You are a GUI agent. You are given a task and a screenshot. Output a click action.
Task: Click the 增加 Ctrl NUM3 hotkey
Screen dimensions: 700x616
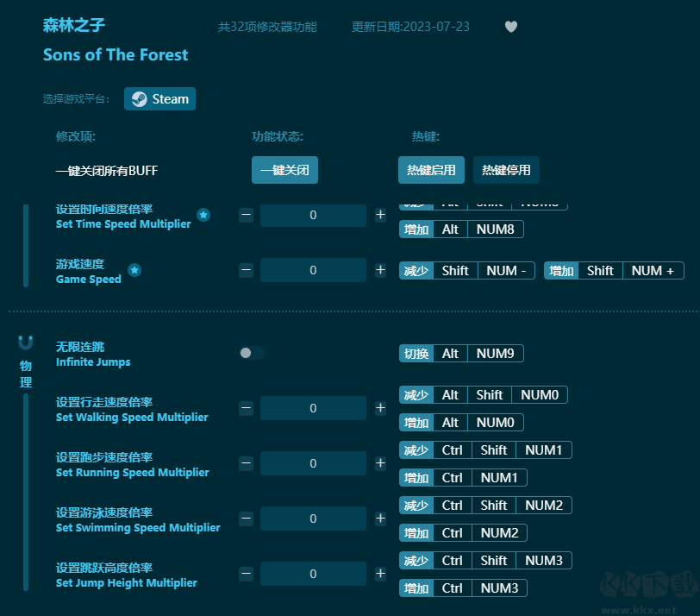coord(463,588)
